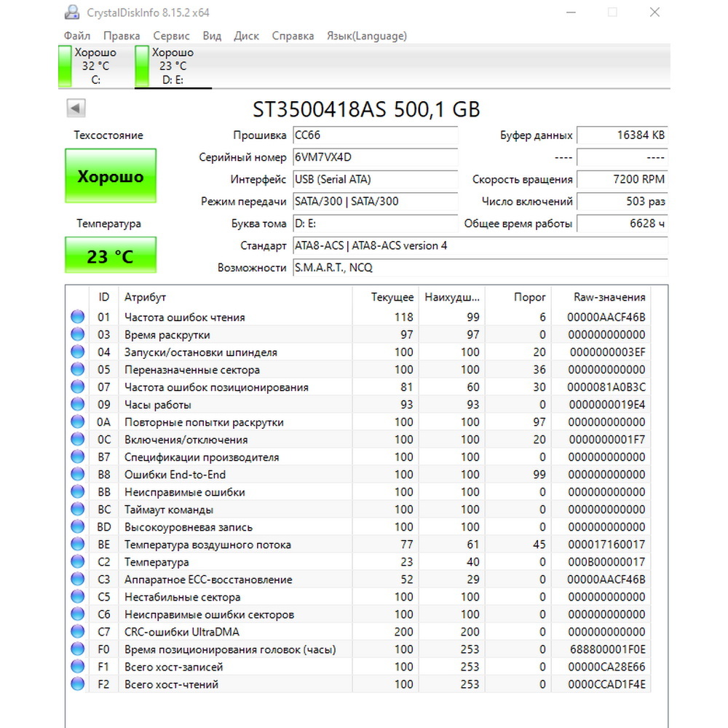This screenshot has height=728, width=728.
Task: Select the D: E: drive tab
Action: point(173,66)
